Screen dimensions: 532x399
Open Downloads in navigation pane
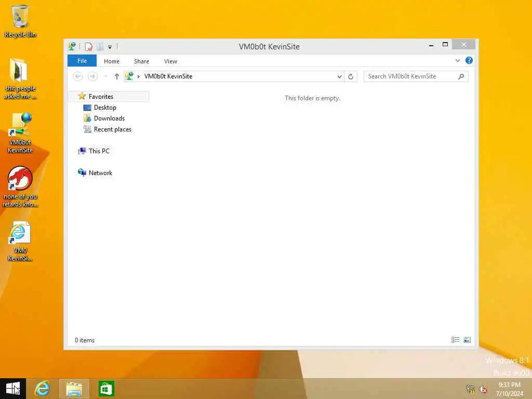[x=109, y=118]
